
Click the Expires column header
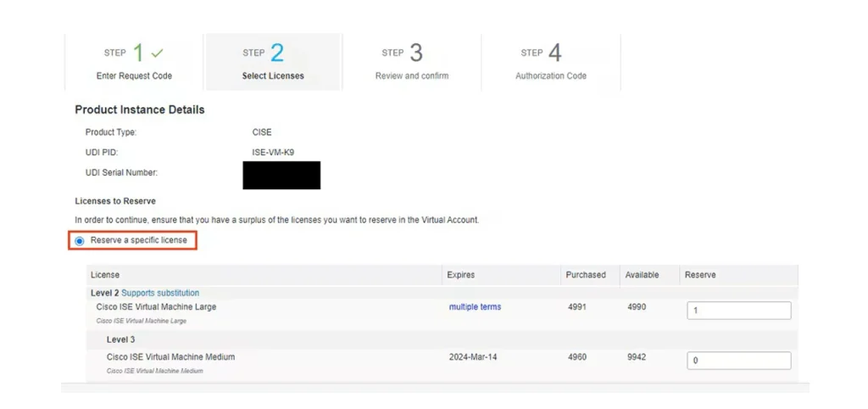pos(461,275)
